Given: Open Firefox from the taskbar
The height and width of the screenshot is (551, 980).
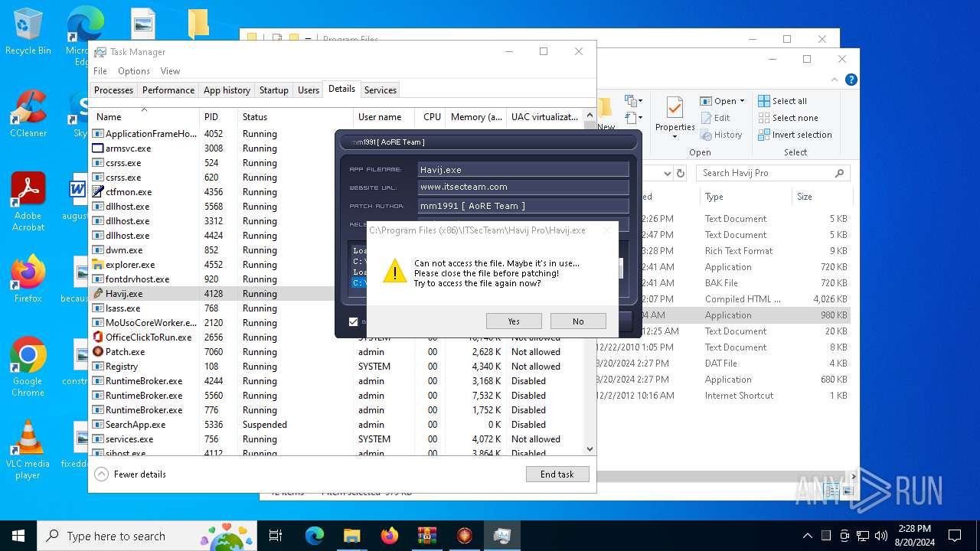Looking at the screenshot, I should point(389,536).
